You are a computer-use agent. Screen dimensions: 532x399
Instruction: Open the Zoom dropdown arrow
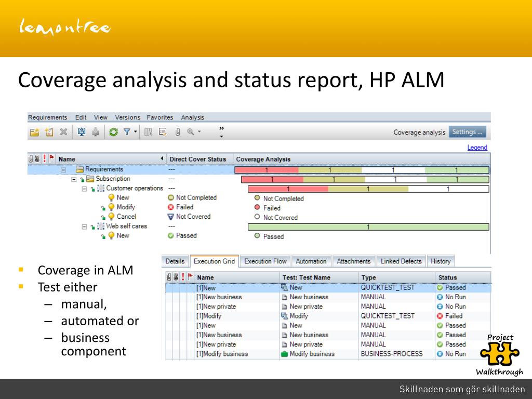[199, 131]
